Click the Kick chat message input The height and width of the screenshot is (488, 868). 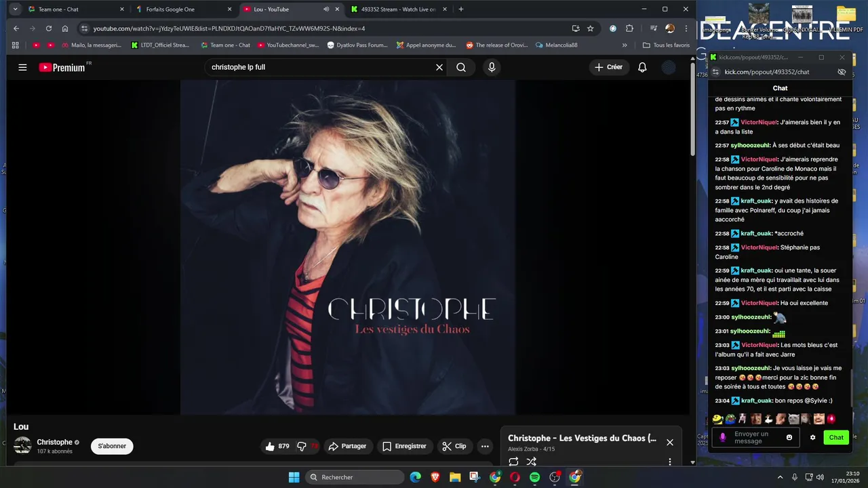coord(756,437)
